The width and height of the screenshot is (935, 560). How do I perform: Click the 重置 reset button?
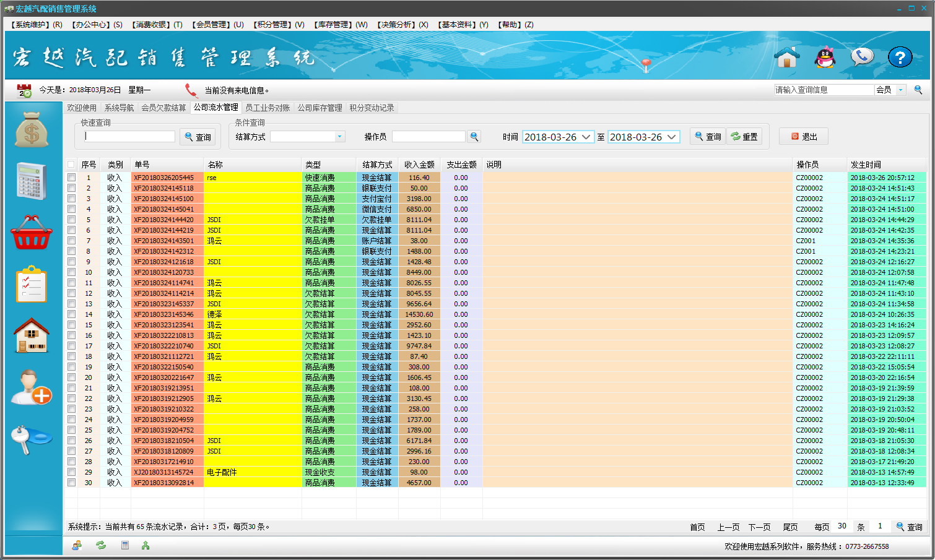pos(744,137)
